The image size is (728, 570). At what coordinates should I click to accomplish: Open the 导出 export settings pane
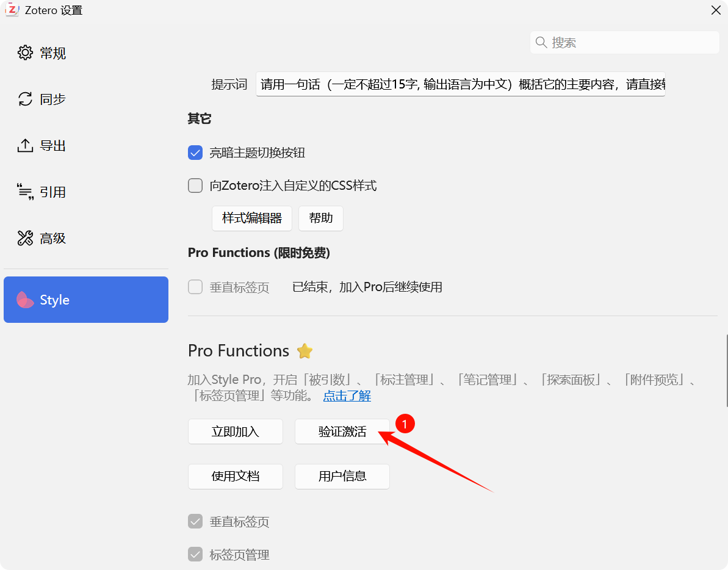click(86, 145)
